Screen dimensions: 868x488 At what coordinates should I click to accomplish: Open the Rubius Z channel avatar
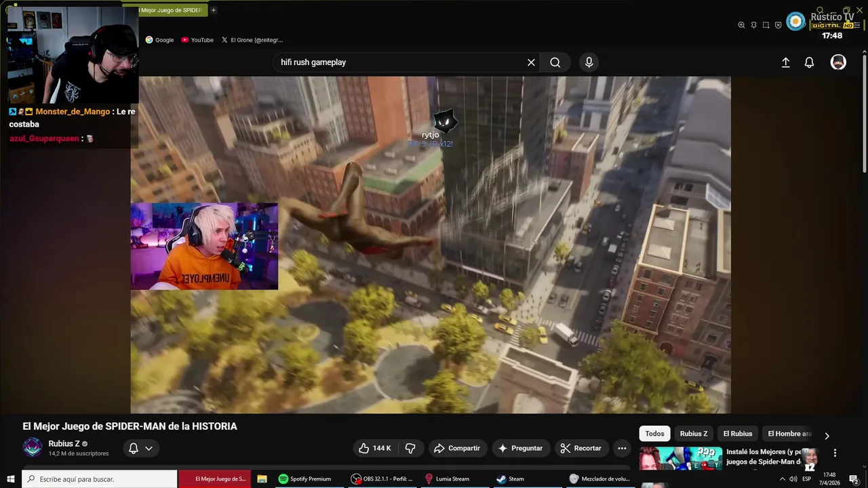(33, 447)
